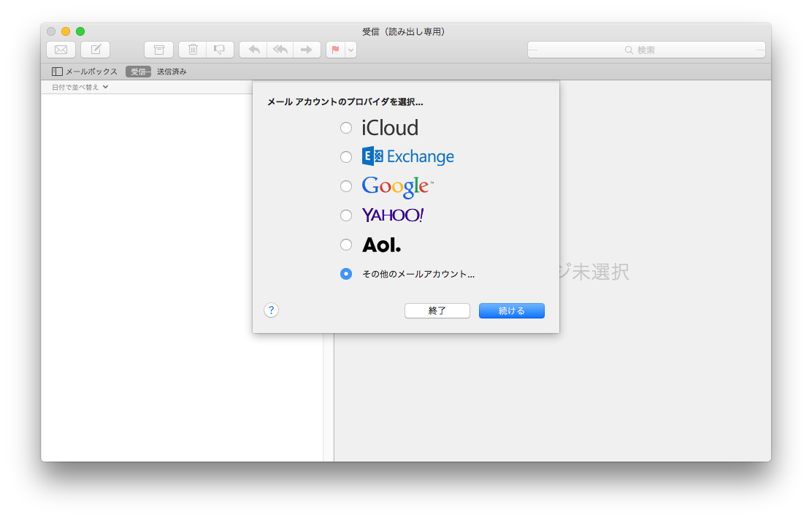Click the Get Mail envelope icon

[61, 50]
